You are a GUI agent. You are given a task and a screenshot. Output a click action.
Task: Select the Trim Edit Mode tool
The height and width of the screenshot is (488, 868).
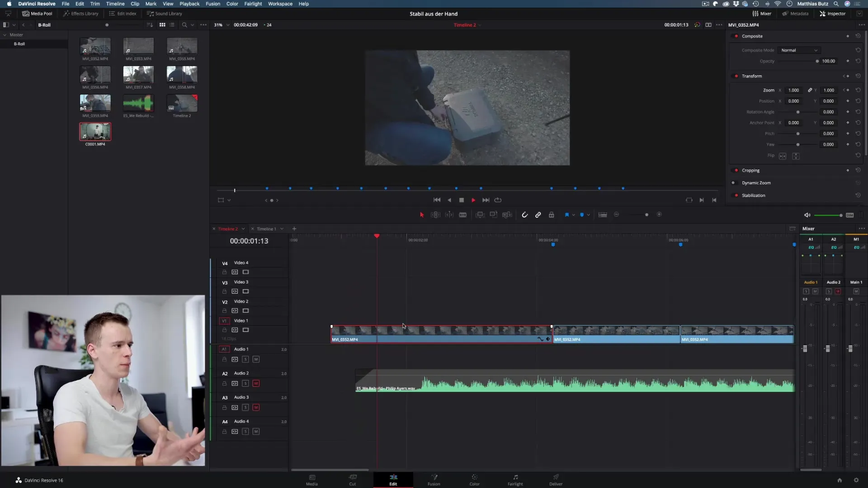435,215
